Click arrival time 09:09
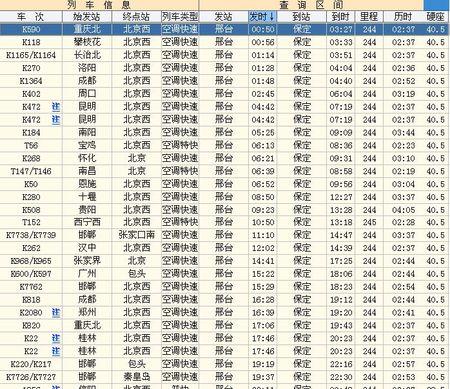Viewport: 450px width, 389px height. click(x=341, y=133)
